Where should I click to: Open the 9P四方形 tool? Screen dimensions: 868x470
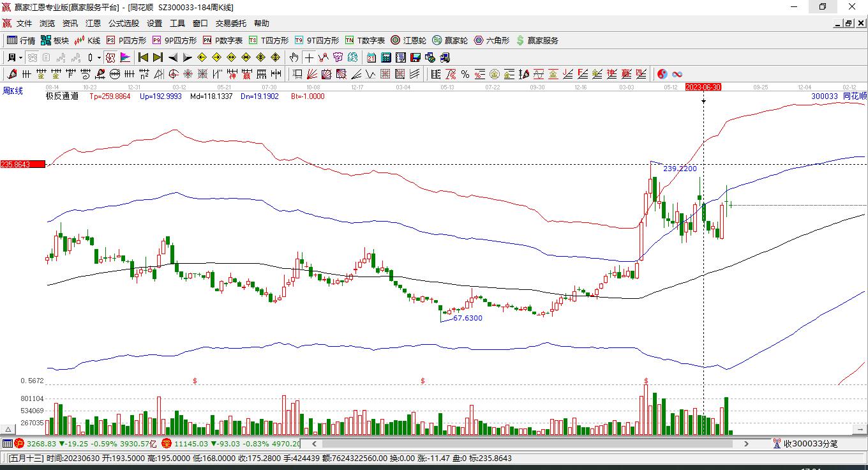coord(174,40)
